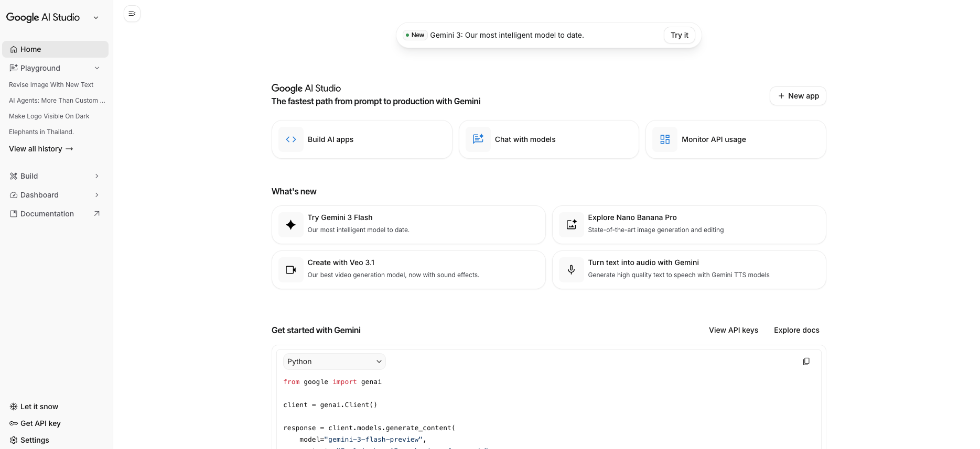Click the microphone icon for text to audio
Viewport: 980px width, 449px height.
[x=572, y=270]
